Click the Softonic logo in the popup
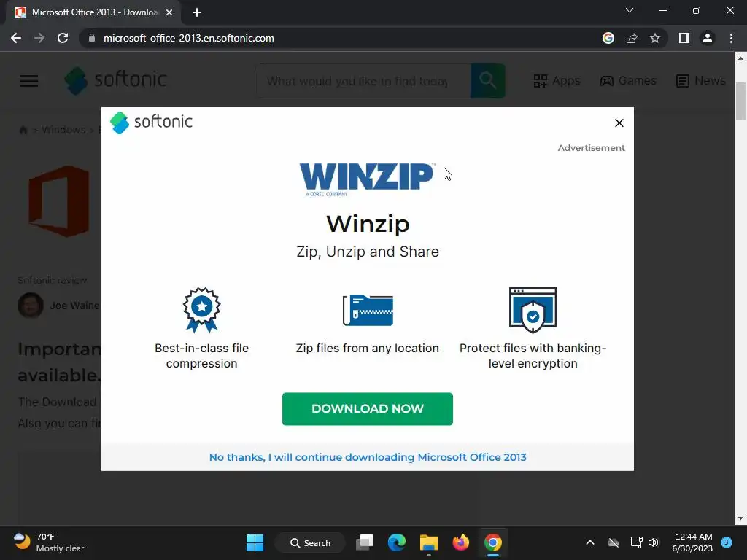This screenshot has width=747, height=560. [151, 122]
